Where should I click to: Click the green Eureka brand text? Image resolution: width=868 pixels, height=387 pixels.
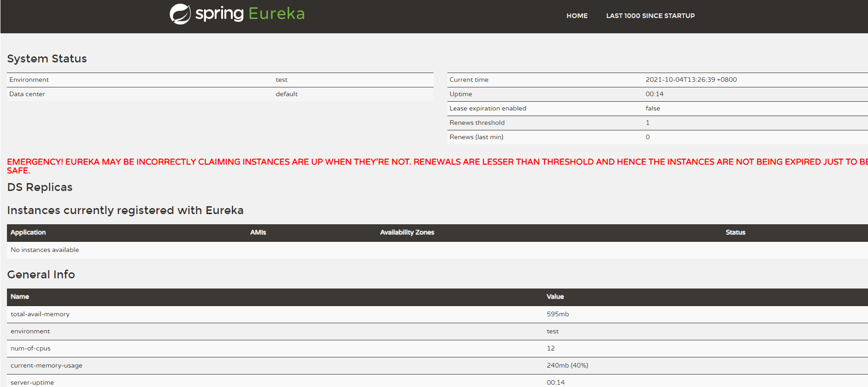pos(276,14)
